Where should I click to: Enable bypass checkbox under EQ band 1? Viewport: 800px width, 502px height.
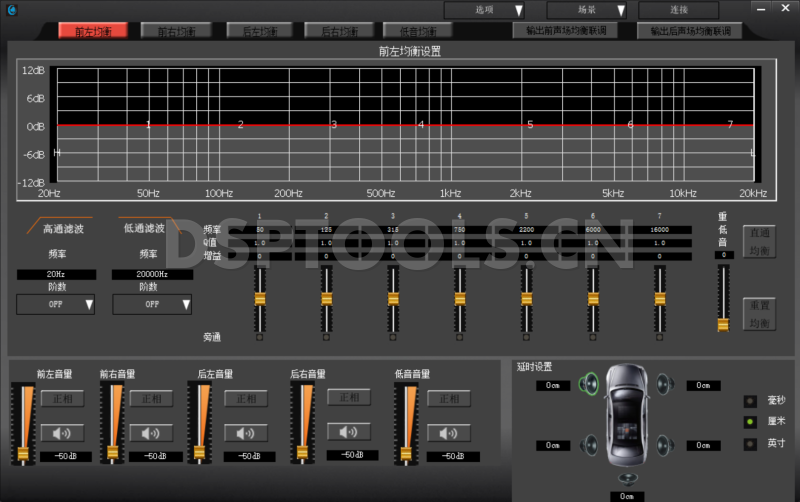(x=260, y=338)
